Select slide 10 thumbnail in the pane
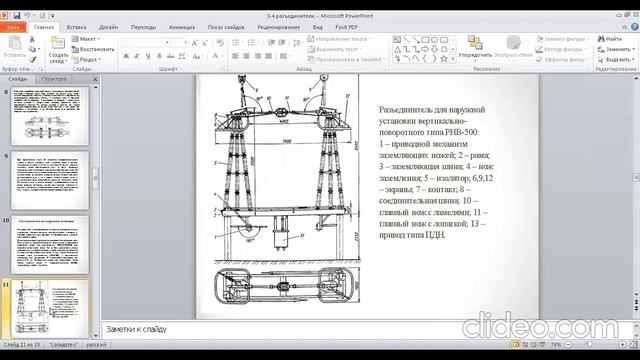Screen dimensions: 640x360 tap(50, 244)
